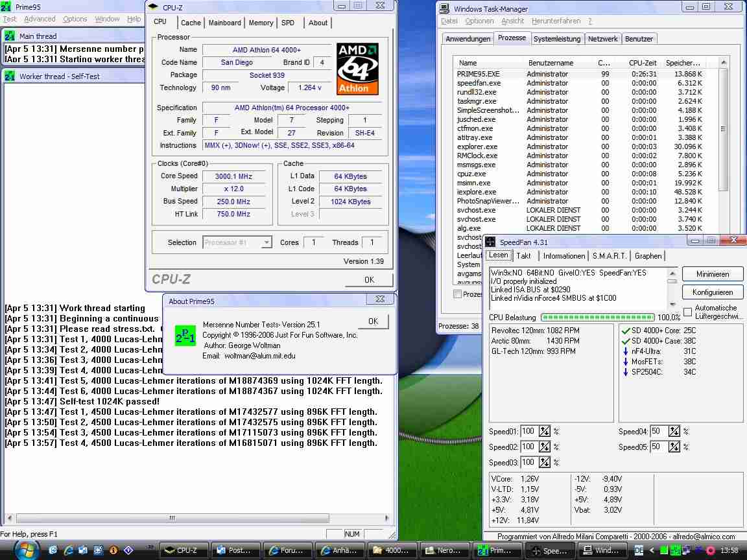Click the Speed01 value field
747x560 pixels.
pos(529,432)
